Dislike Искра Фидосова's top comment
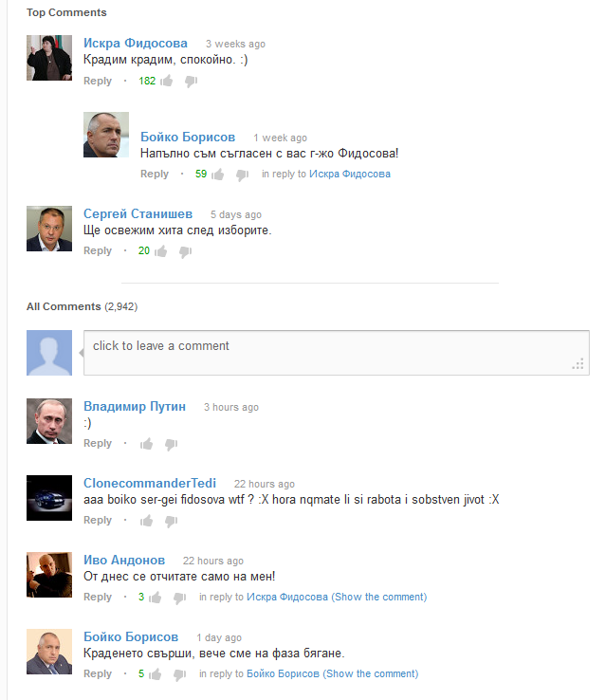The width and height of the screenshot is (606, 700). (191, 82)
